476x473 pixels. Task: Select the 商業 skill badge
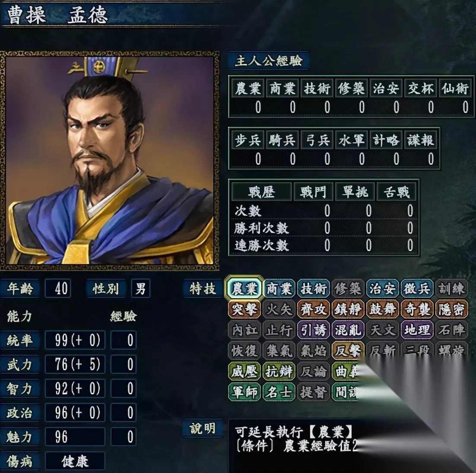(279, 288)
